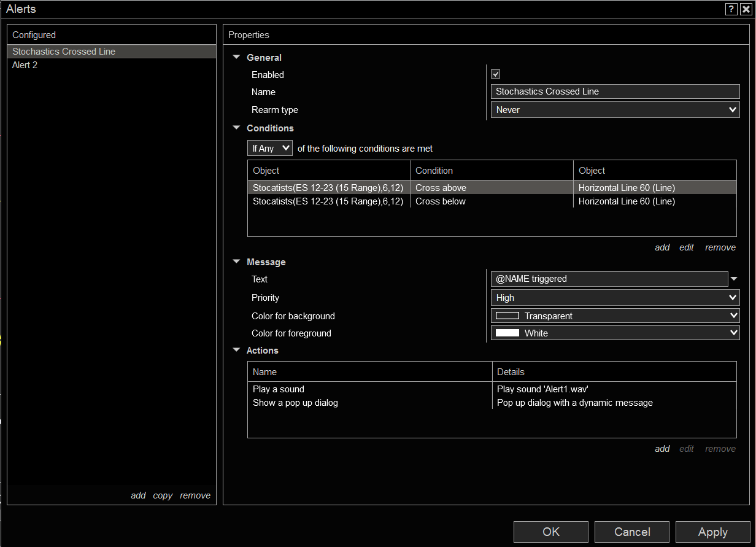Uncheck the Enabled checkbox
The width and height of the screenshot is (756, 547).
click(x=496, y=74)
